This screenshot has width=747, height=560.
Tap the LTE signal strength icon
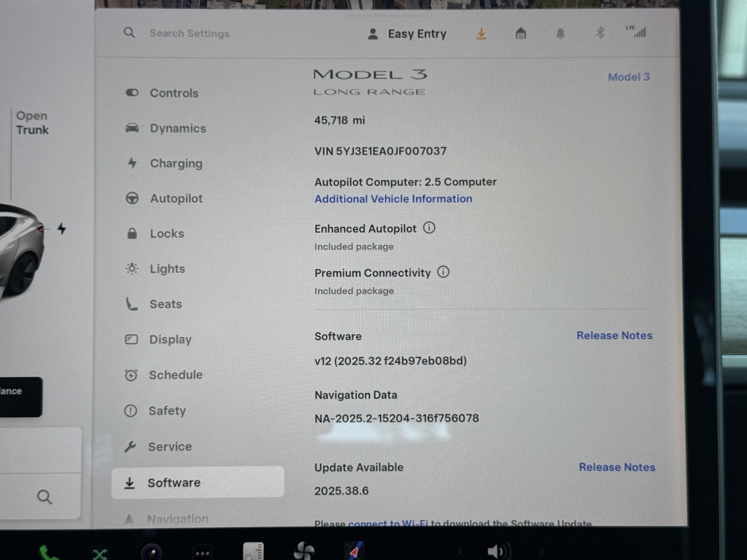[635, 32]
